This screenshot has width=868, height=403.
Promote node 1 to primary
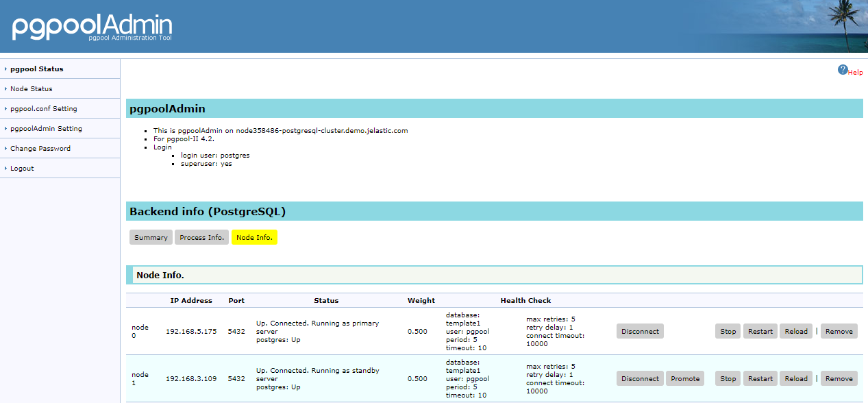(685, 378)
